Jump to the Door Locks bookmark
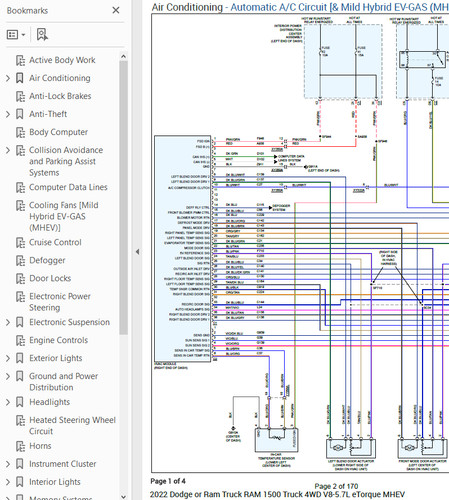The height and width of the screenshot is (500, 449). pyautogui.click(x=50, y=278)
